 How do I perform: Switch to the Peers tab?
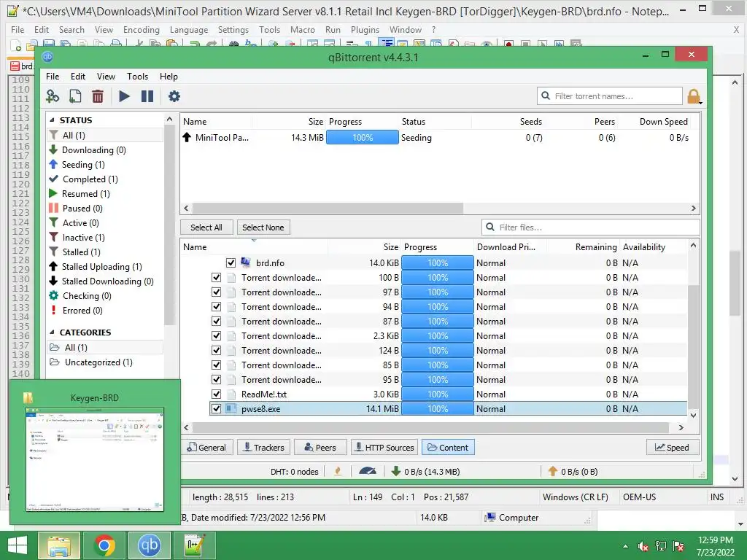[x=320, y=448]
